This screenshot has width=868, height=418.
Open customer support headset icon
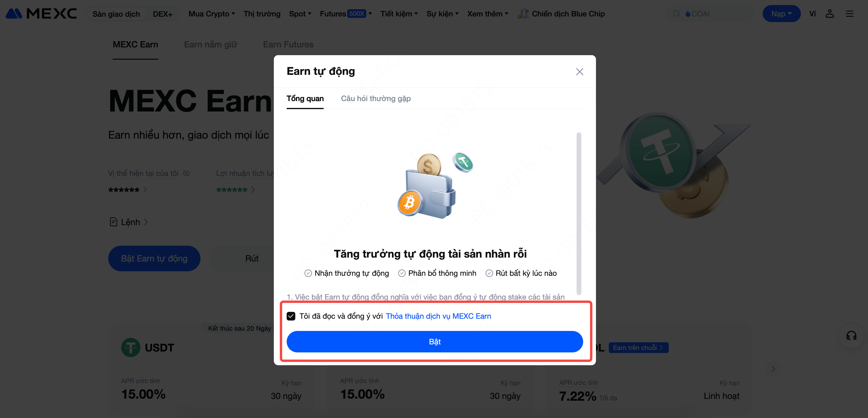851,335
